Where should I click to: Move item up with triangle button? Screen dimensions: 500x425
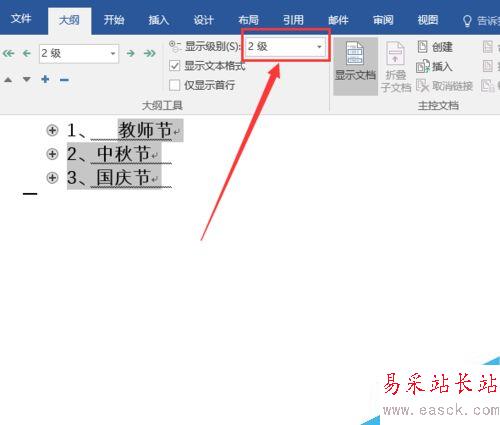coord(8,80)
